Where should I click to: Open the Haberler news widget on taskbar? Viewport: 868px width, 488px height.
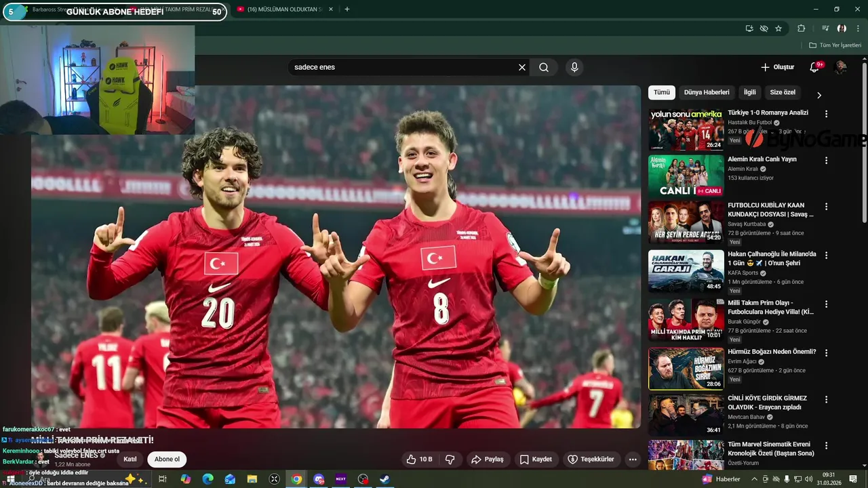click(722, 479)
